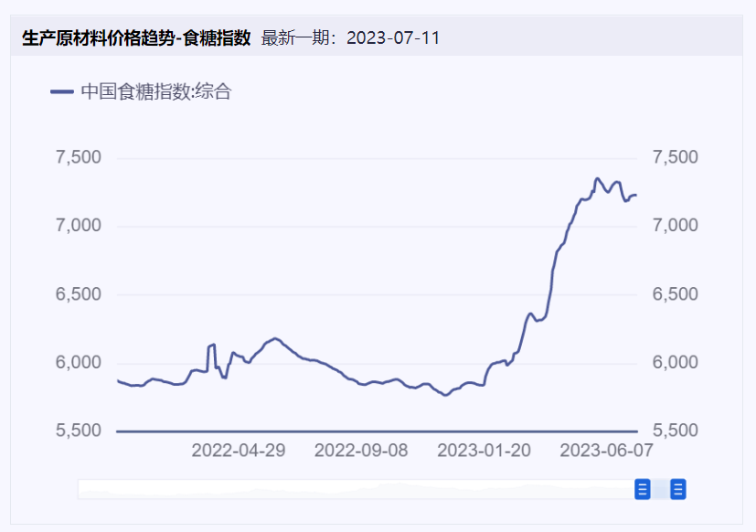Toggle the 中国食糖指数:综合 legend line icon

[x=61, y=91]
